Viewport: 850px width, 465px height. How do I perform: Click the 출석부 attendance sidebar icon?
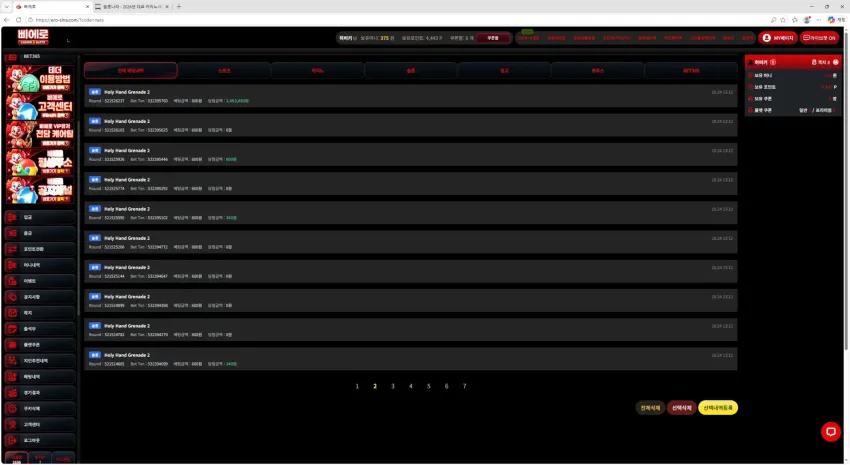tap(12, 329)
